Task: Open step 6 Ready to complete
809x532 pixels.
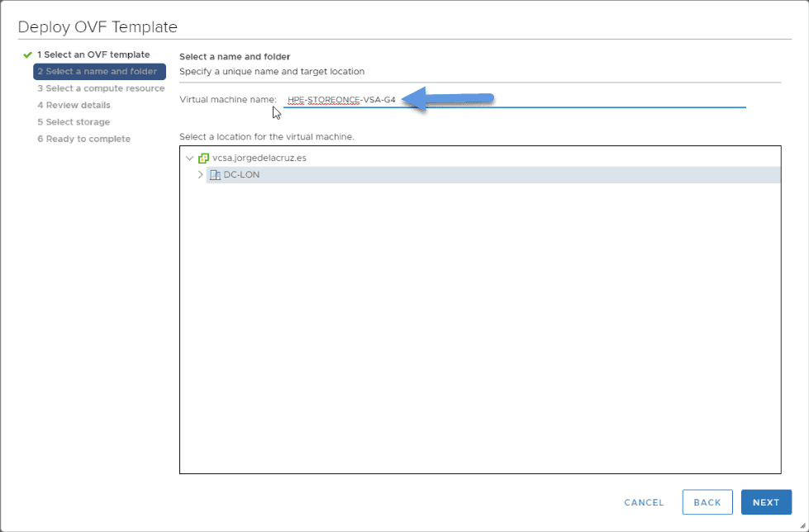Action: [84, 139]
